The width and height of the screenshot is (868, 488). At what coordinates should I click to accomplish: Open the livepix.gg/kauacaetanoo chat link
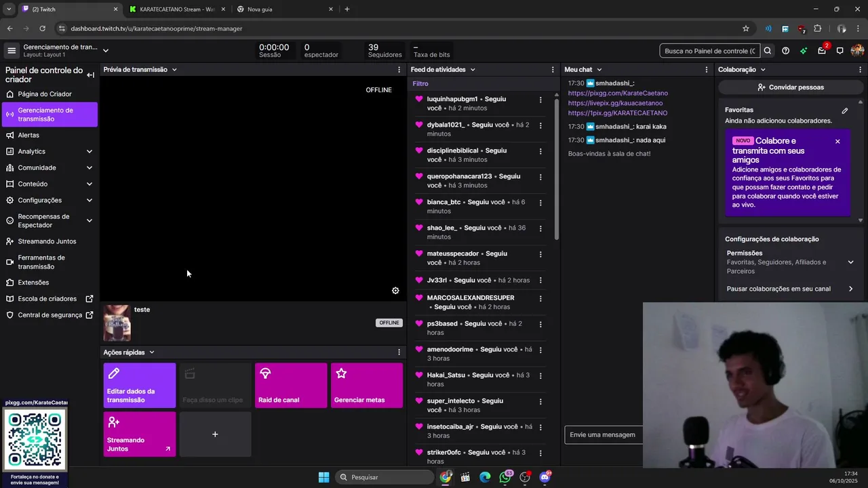[615, 103]
